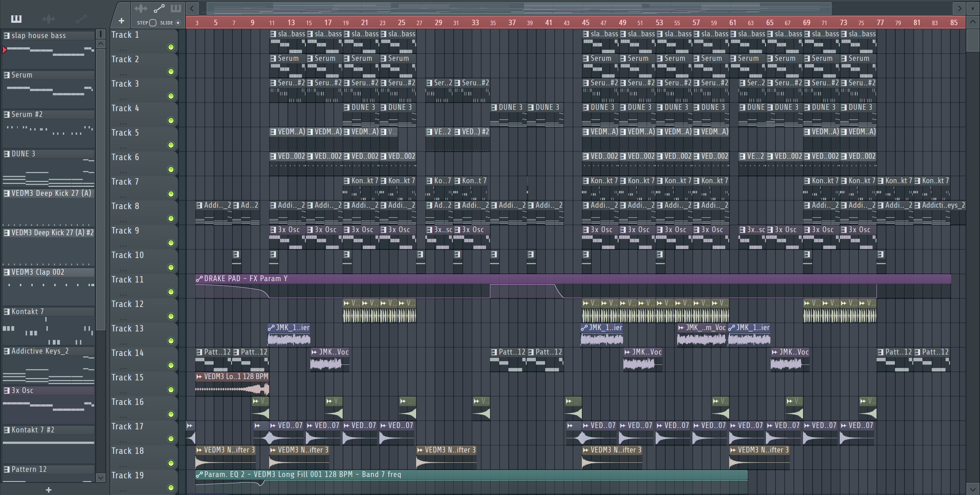The image size is (980, 495).
Task: Select the Track 8 header
Action: pyautogui.click(x=144, y=212)
